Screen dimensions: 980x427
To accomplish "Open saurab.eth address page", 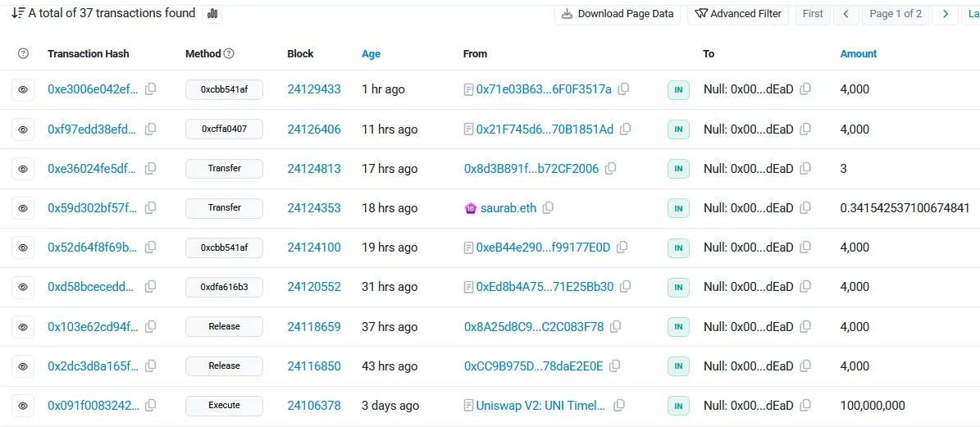I will coord(508,208).
